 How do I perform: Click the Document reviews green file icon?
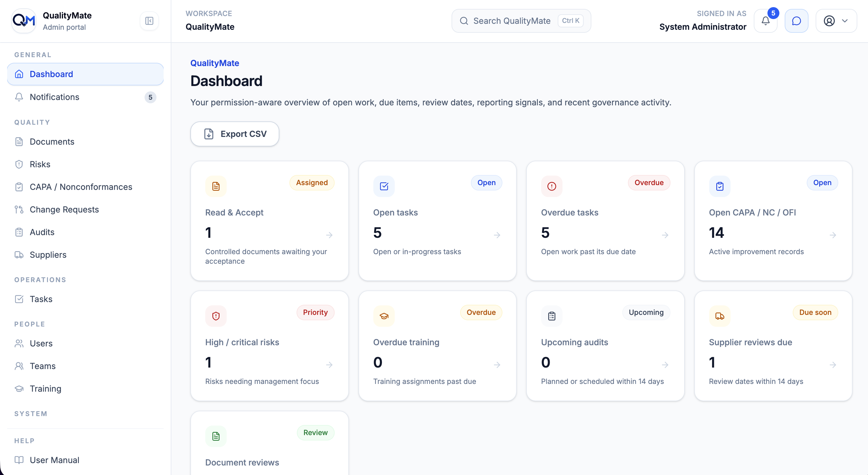(216, 436)
